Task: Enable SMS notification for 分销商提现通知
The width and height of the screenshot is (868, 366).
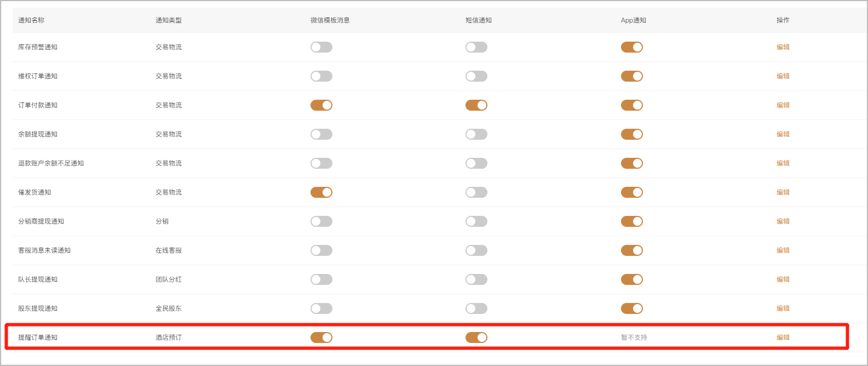Action: tap(476, 221)
